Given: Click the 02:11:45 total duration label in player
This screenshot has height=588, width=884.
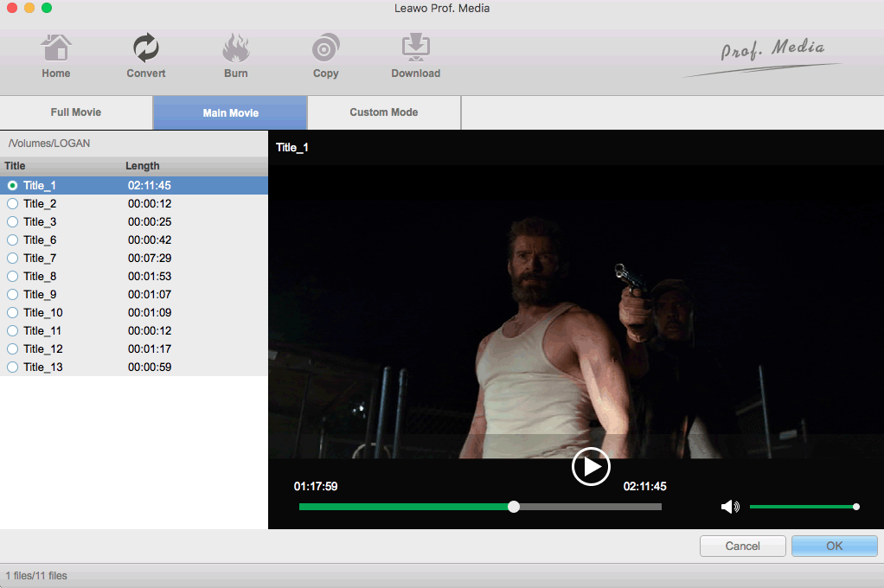Looking at the screenshot, I should point(645,487).
